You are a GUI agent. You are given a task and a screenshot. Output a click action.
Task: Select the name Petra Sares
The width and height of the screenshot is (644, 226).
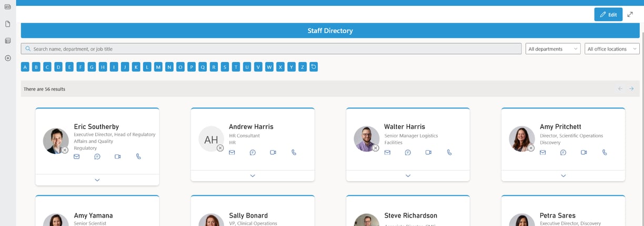click(x=558, y=215)
